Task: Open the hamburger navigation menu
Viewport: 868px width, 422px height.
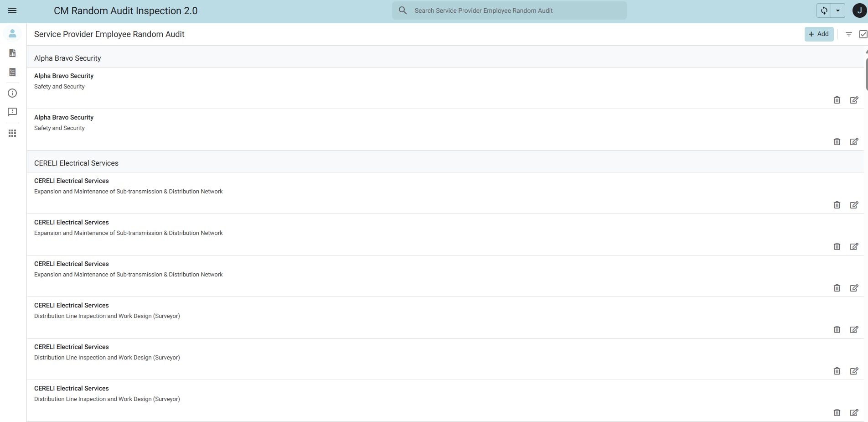Action: click(x=12, y=10)
